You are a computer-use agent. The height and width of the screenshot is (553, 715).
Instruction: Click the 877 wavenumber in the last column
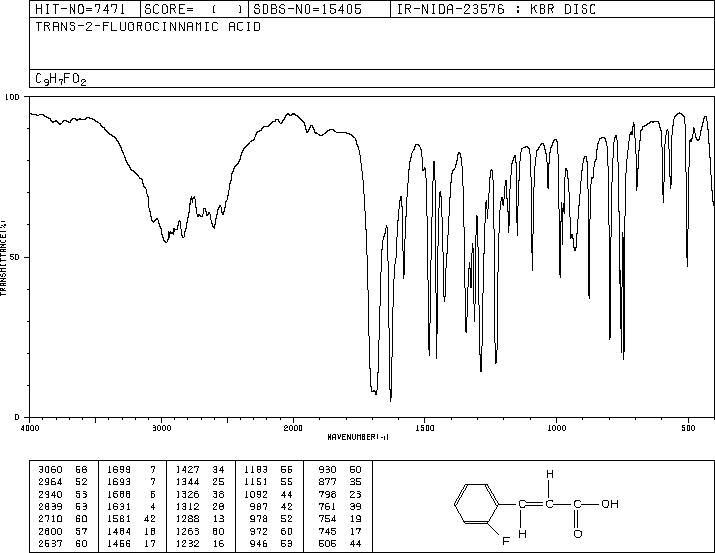point(327,482)
